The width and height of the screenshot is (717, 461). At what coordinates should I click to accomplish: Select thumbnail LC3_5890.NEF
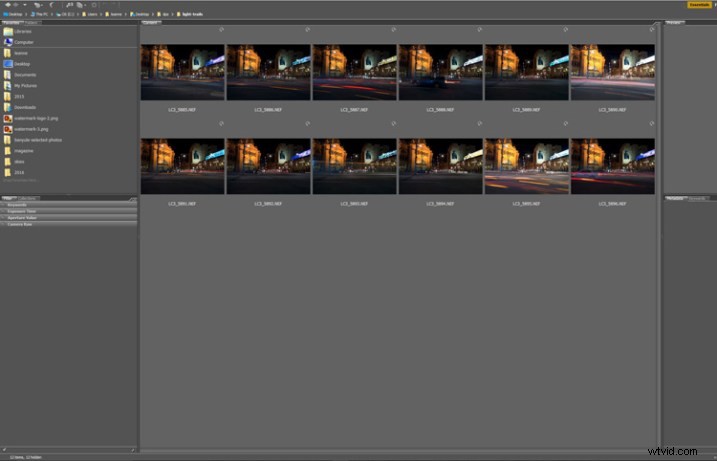tap(613, 72)
